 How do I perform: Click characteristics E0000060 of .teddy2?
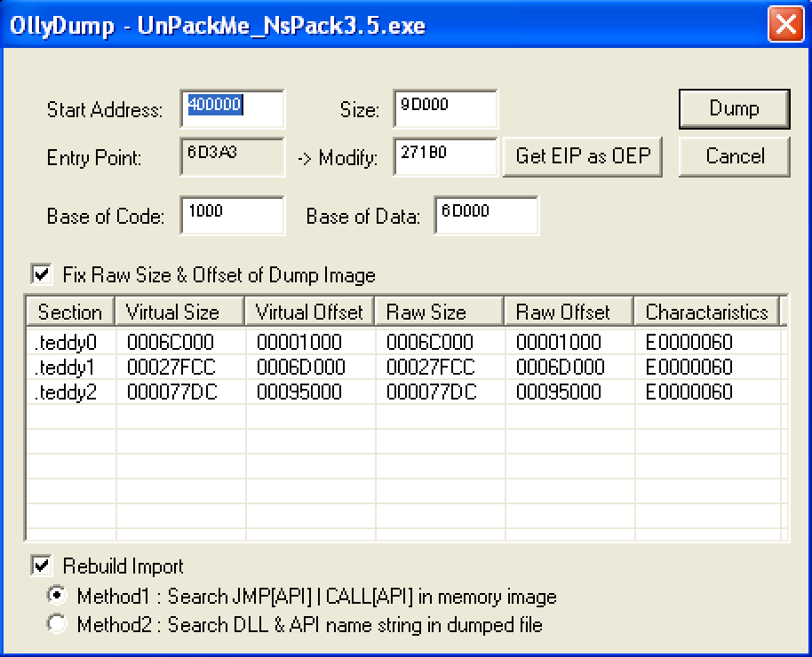click(x=689, y=392)
